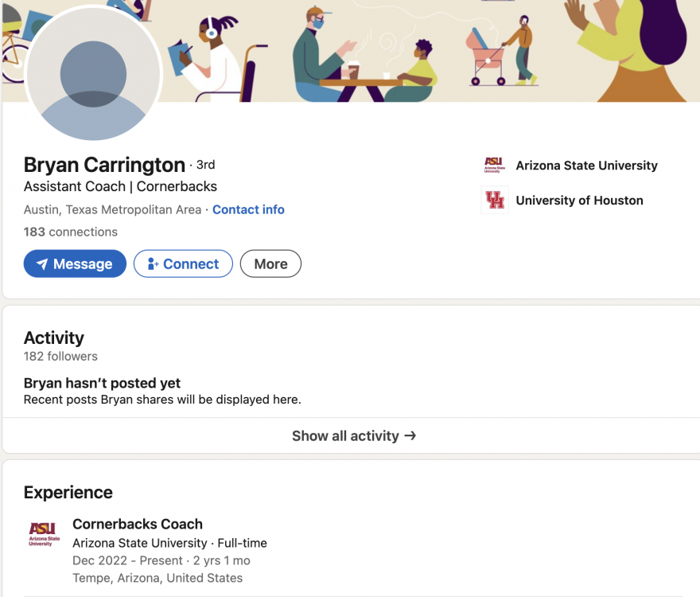Click the University of Houston logo
This screenshot has width=700, height=597.
click(495, 201)
